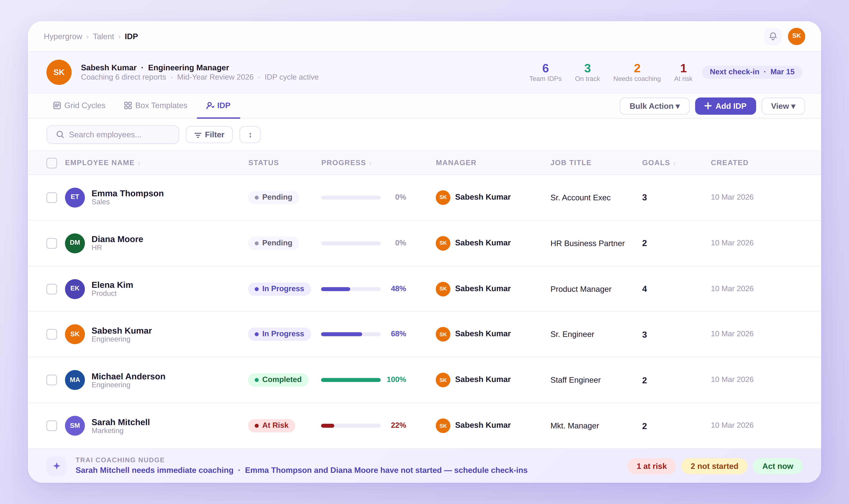
Task: Switch to the Grid Cycles tab
Action: 79,106
